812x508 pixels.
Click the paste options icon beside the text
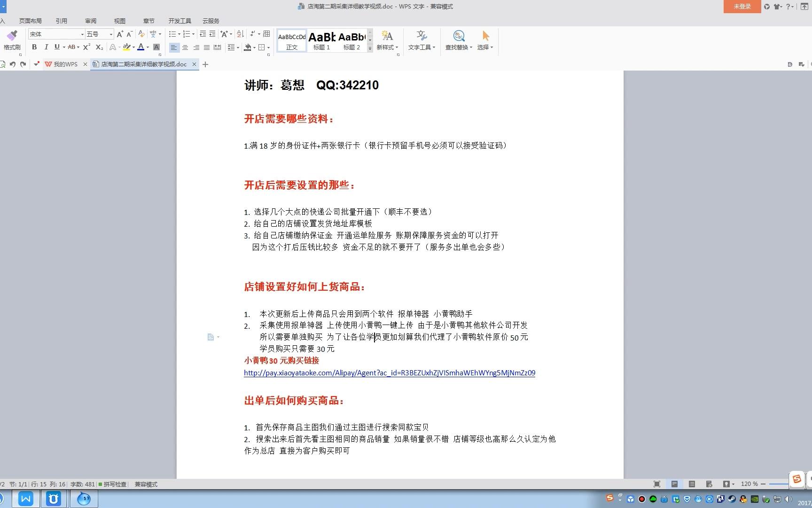(211, 337)
